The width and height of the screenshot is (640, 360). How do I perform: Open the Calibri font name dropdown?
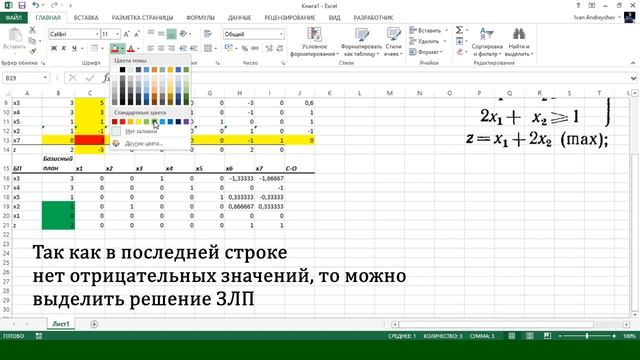click(97, 34)
